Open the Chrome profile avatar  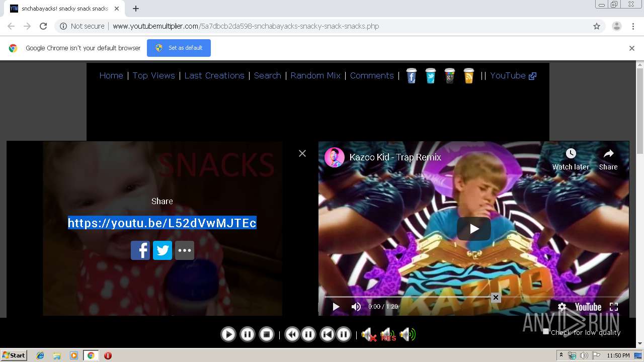[x=616, y=26]
